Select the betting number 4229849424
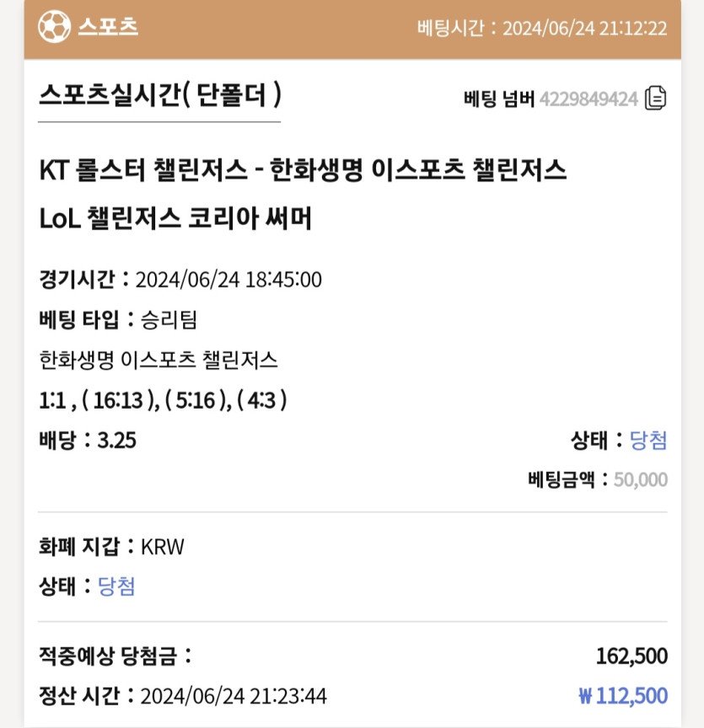704x728 pixels. tap(588, 99)
